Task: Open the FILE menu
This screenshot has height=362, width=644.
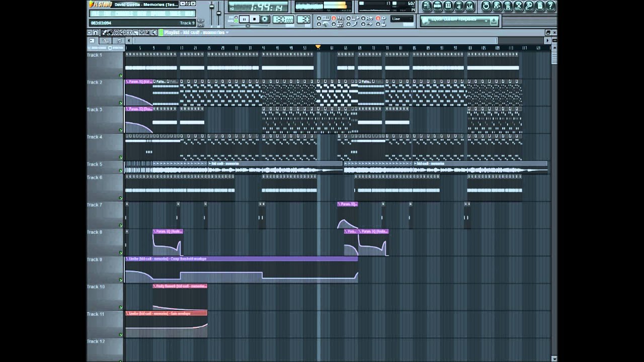Action: (x=96, y=14)
